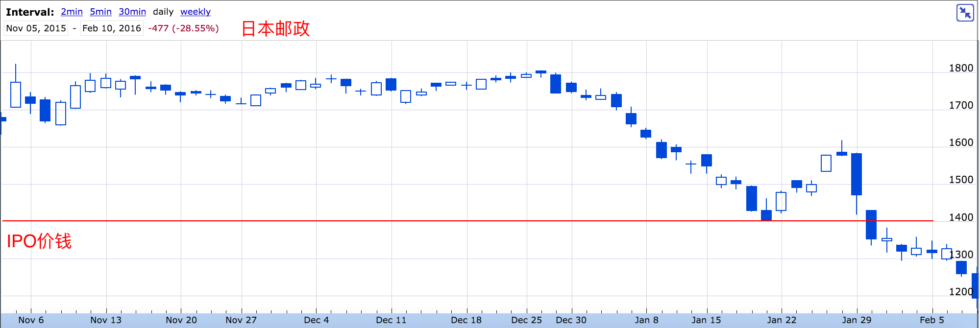Click the 1800 price label on the y-axis
Image resolution: width=980 pixels, height=328 pixels.
[x=960, y=68]
